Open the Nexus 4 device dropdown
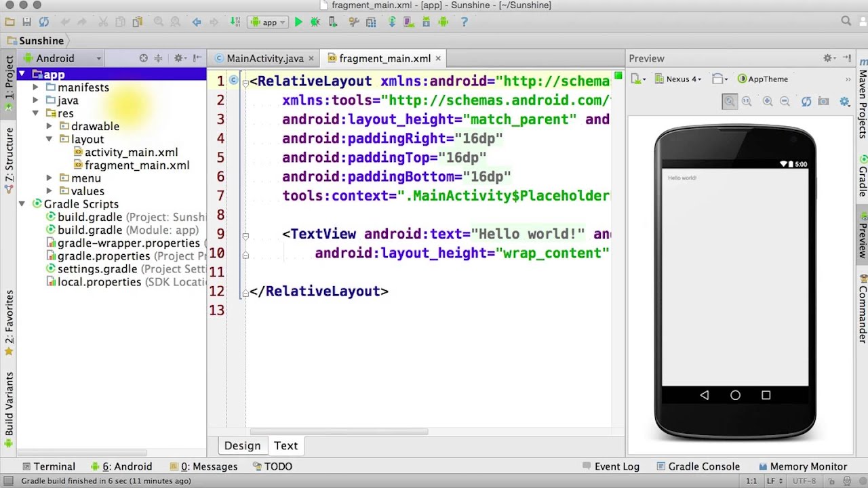The image size is (868, 488). [x=677, y=79]
